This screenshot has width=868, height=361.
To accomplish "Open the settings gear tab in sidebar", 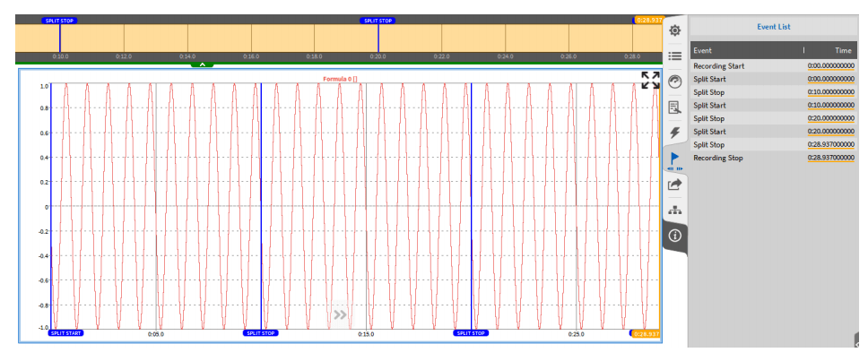I will coord(675,30).
